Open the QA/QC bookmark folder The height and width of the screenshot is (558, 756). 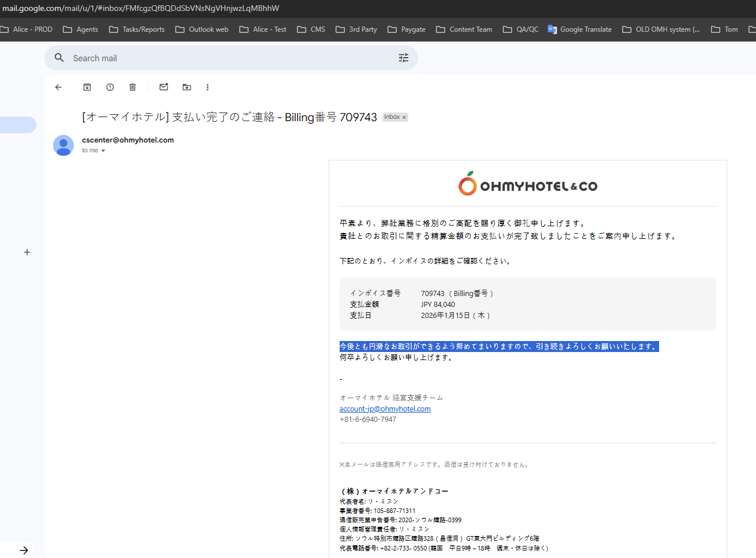(521, 29)
